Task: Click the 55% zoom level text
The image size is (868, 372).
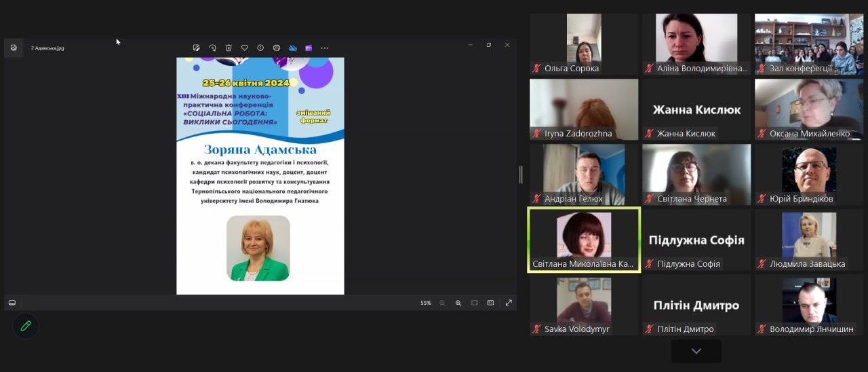Action: [426, 303]
